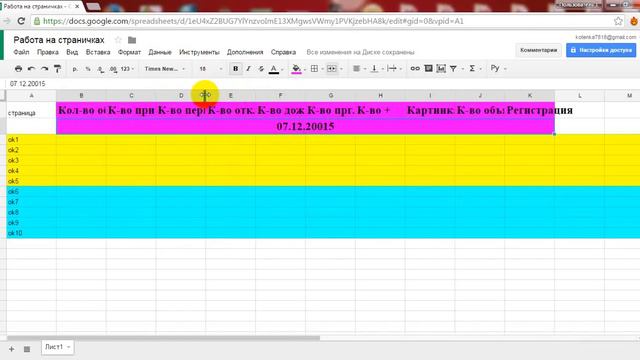The height and width of the screenshot is (360, 640).
Task: Redo the last action
Action: (44, 69)
